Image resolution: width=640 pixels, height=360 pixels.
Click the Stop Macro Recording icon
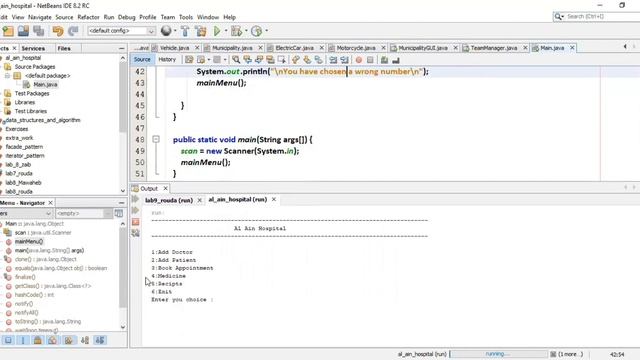[370, 60]
